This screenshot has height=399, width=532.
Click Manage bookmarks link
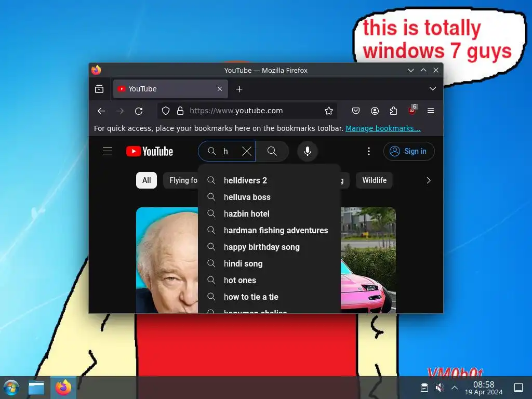pos(383,128)
